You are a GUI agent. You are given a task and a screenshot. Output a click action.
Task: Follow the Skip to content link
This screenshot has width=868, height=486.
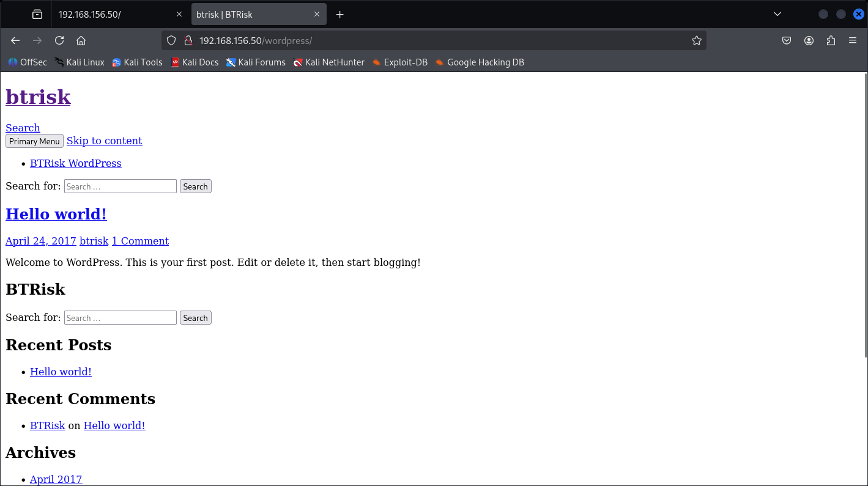104,141
